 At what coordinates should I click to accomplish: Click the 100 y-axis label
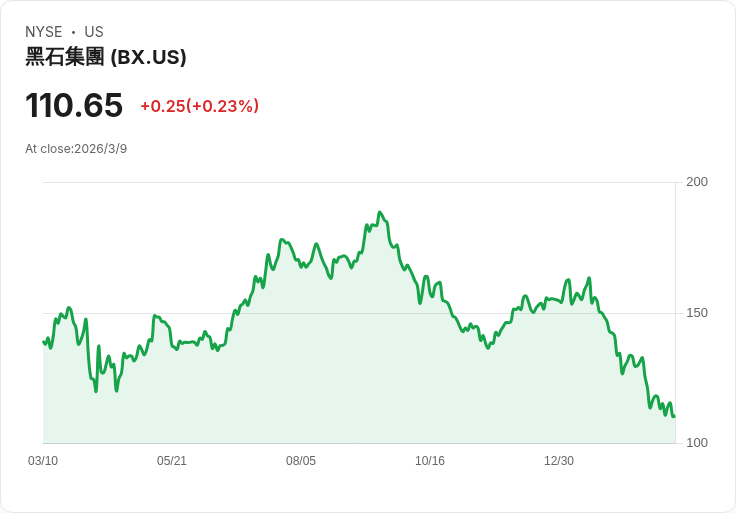(697, 443)
